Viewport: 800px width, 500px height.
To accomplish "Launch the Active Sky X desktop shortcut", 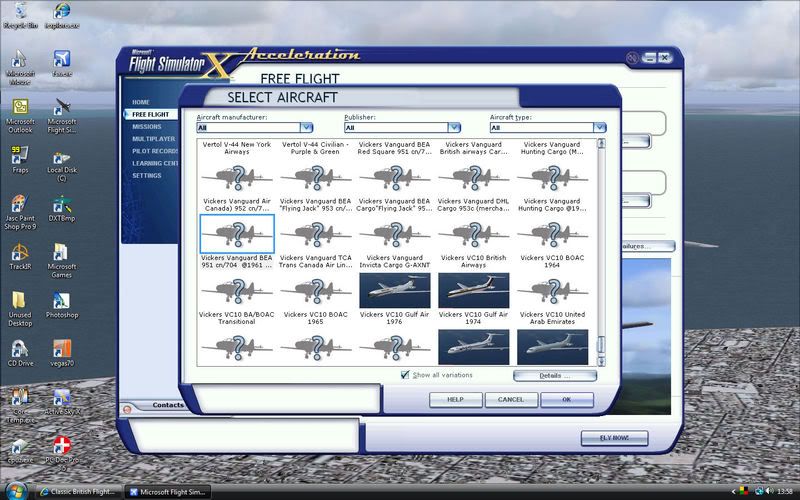I will (62, 402).
